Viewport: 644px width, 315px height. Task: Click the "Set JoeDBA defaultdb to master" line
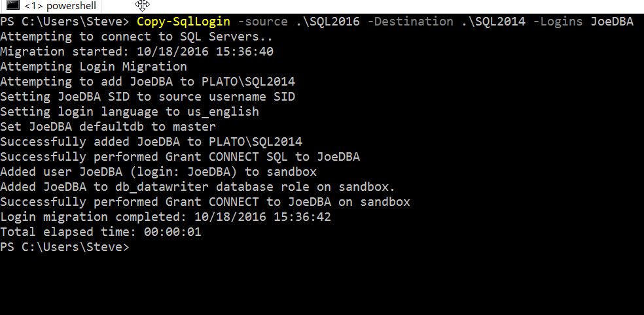(x=108, y=127)
